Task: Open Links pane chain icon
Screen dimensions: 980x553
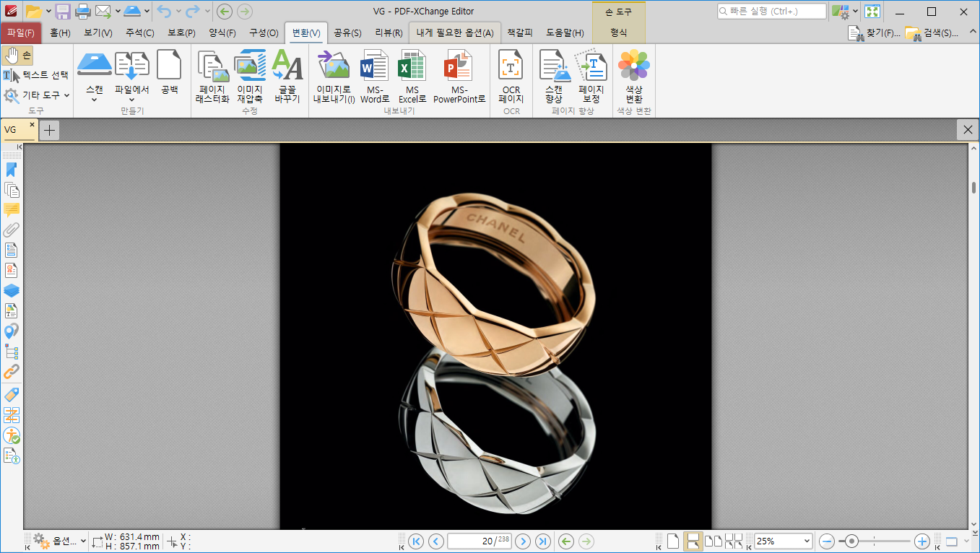Action: 12,373
